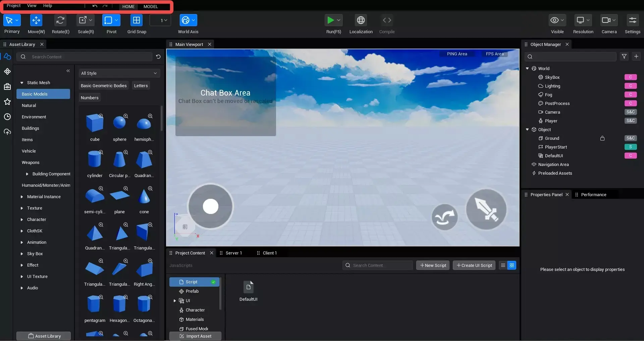
Task: Open the All Style dropdown
Action: click(x=119, y=73)
